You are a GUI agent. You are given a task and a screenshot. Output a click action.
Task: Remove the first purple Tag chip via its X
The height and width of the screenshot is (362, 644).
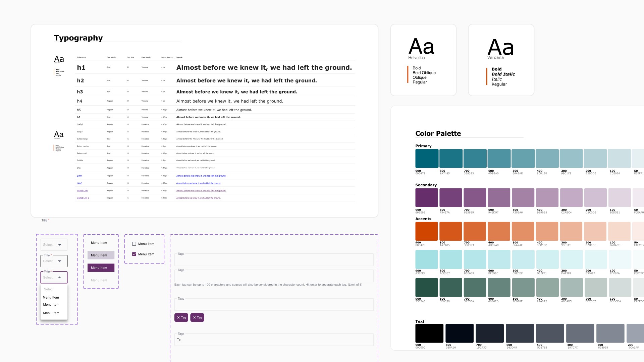[178, 318]
